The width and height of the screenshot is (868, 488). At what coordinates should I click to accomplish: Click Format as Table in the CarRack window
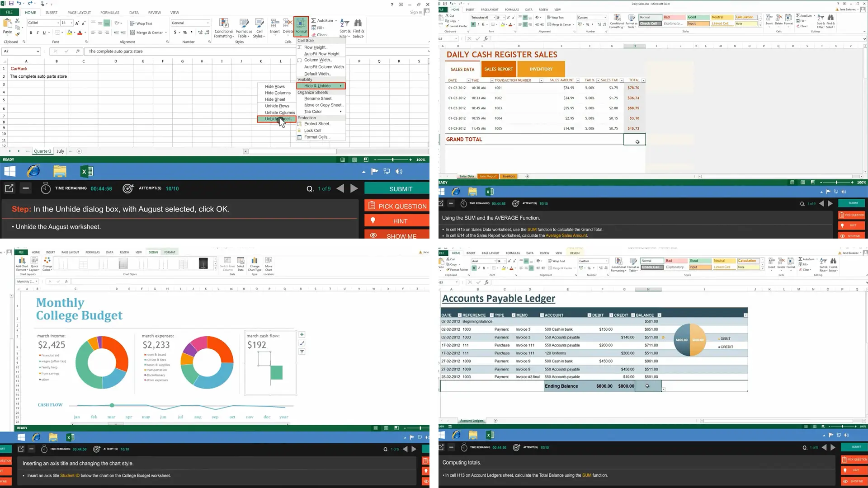244,28
